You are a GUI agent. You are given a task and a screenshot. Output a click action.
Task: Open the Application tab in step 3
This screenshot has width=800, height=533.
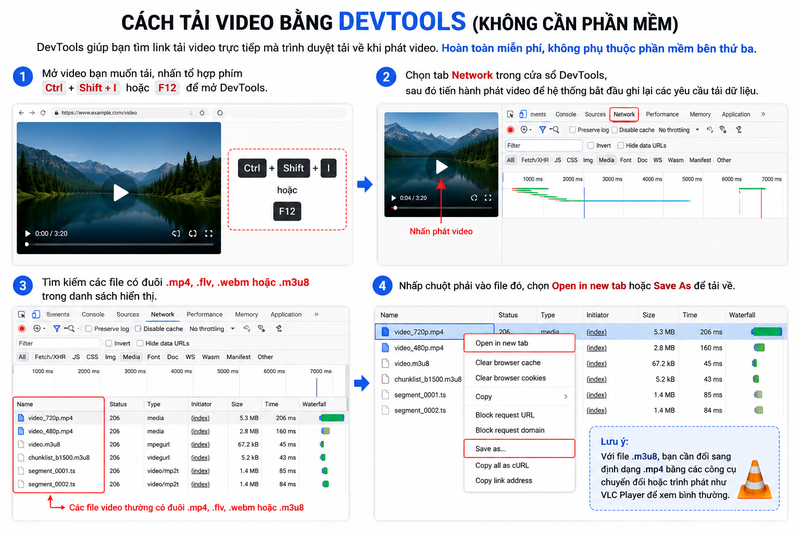click(286, 314)
